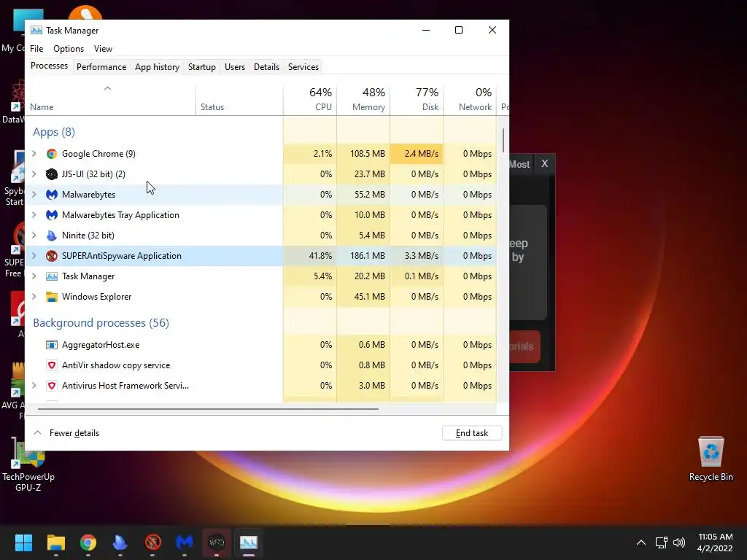Expand the Ninite (32 bit) row
Screen dimensions: 747x560
coord(34,236)
